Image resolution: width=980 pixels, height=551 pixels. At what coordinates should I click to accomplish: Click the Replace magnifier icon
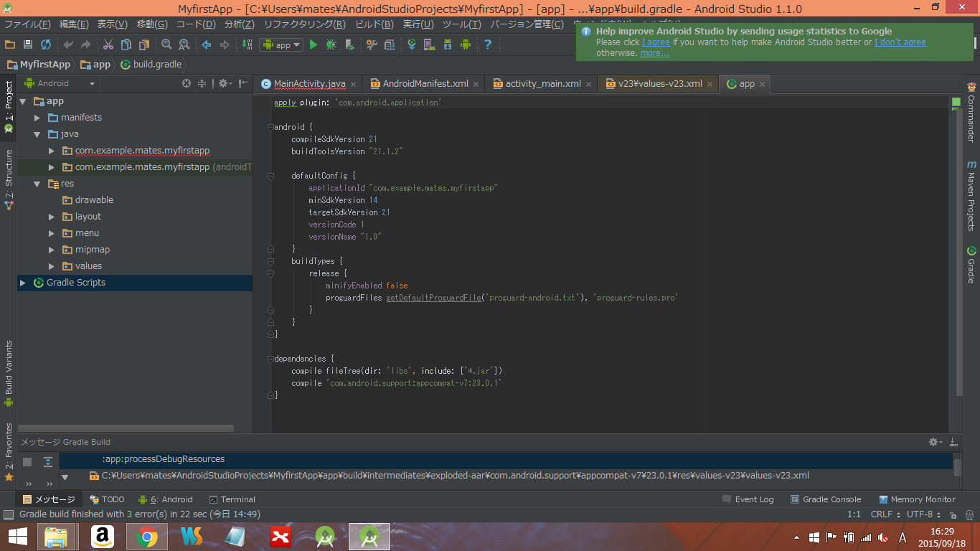point(184,44)
